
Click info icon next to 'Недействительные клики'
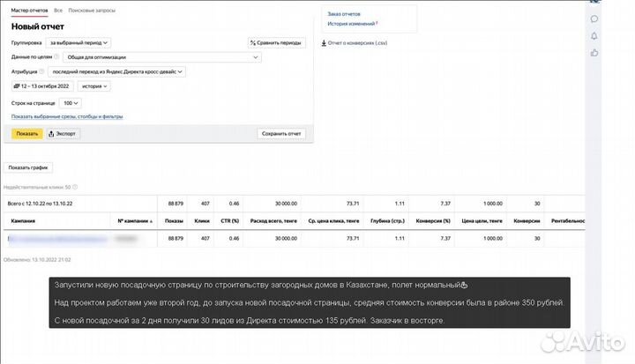(75, 187)
